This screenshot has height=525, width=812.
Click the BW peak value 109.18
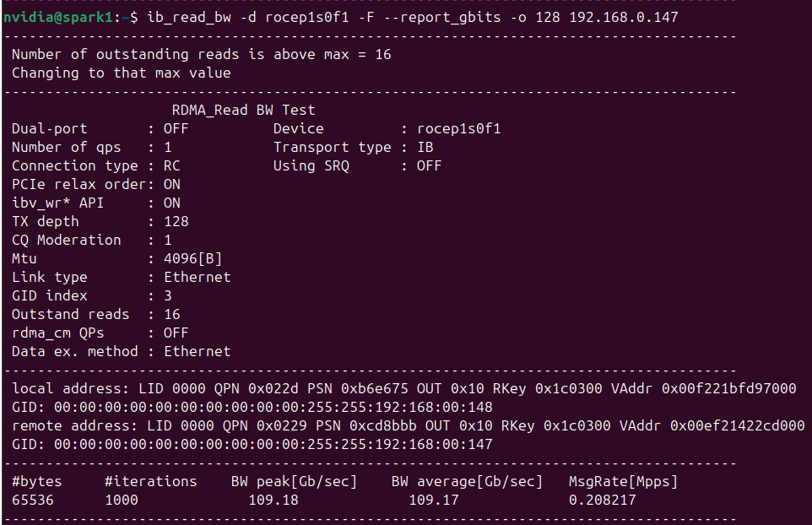(x=273, y=501)
